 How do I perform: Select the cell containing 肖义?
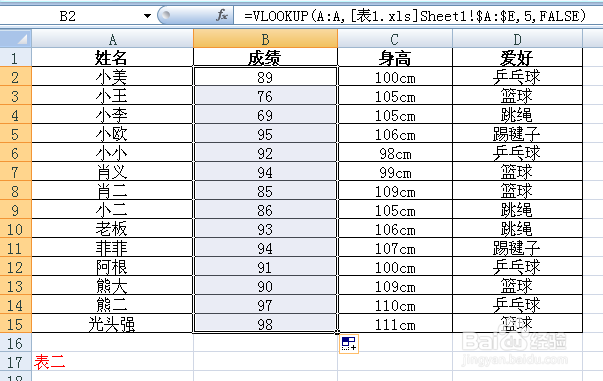point(112,171)
